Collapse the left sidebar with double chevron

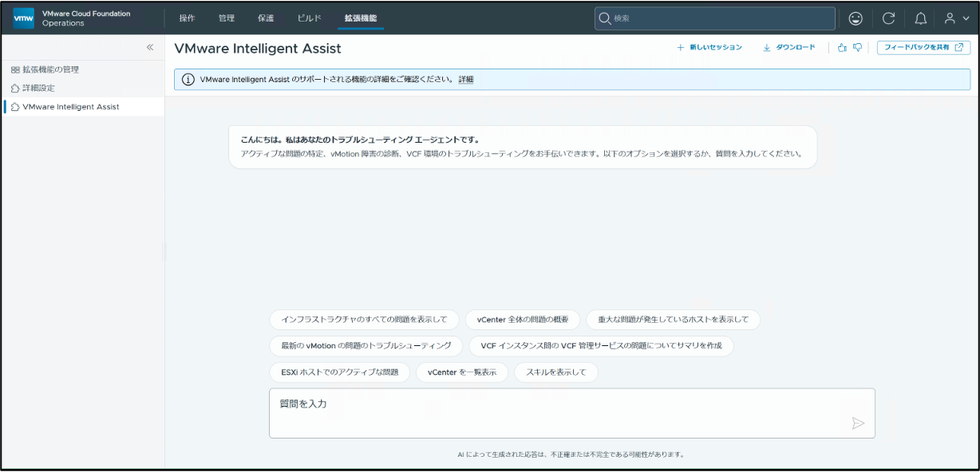(150, 48)
